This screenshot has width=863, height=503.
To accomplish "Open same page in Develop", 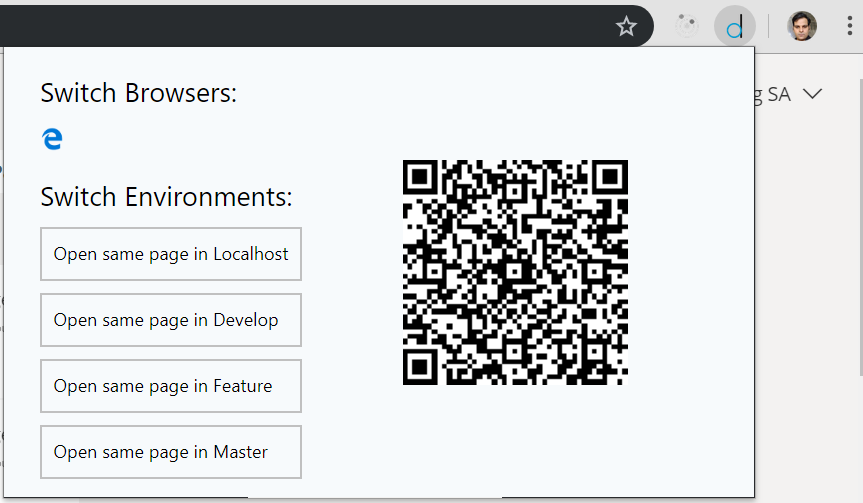I will (171, 320).
